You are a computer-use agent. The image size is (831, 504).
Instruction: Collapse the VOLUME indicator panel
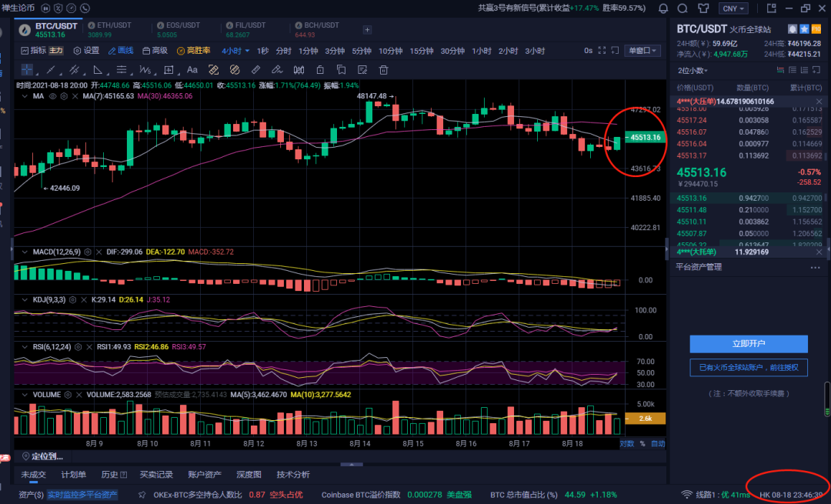coord(25,395)
